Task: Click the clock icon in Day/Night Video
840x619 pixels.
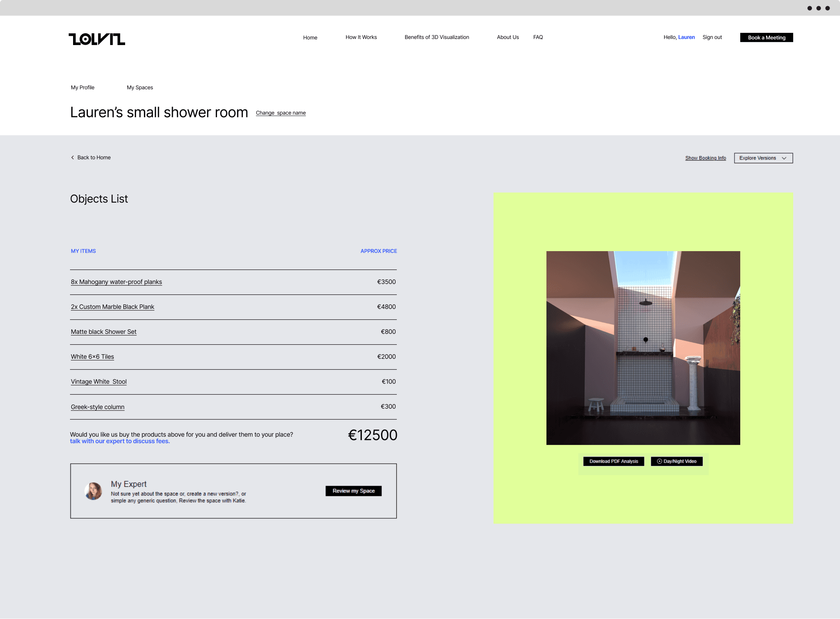Action: 660,461
